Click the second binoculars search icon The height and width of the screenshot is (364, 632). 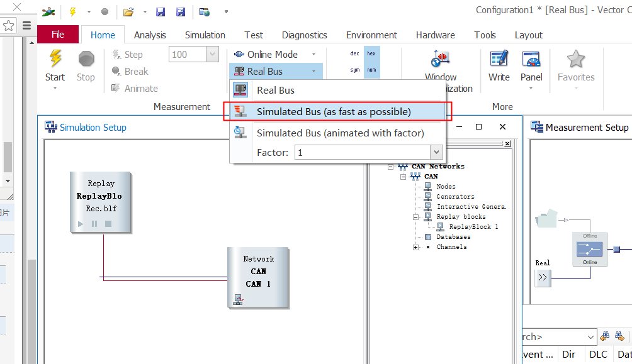[x=619, y=336]
